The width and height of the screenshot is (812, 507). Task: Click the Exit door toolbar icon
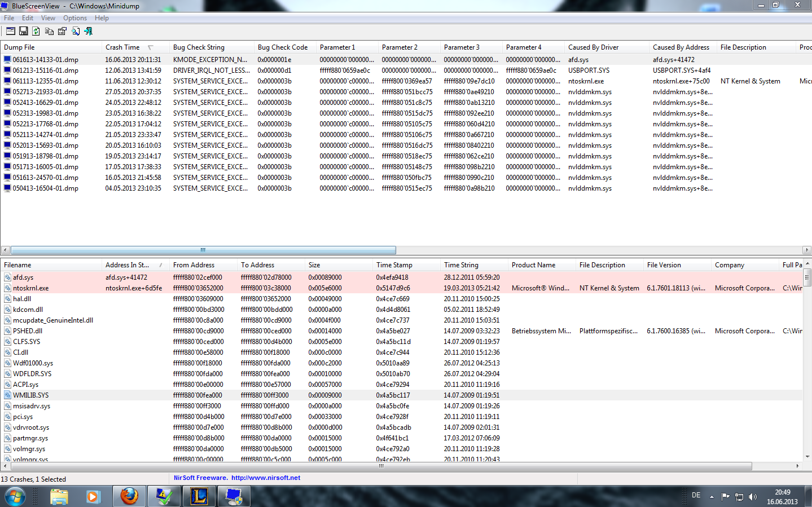coord(89,31)
